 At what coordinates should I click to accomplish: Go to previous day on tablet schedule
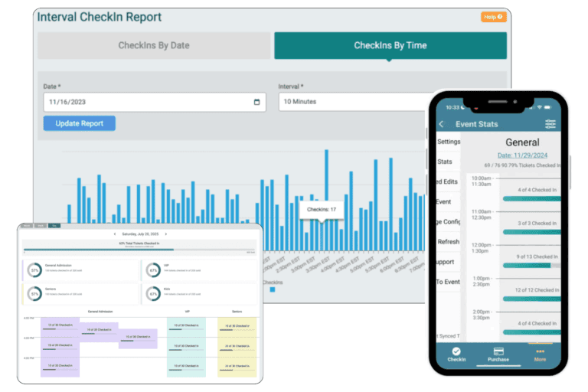114,234
